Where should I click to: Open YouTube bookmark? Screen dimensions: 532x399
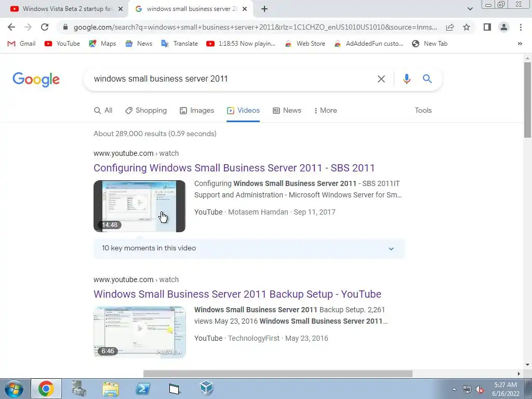coord(62,44)
